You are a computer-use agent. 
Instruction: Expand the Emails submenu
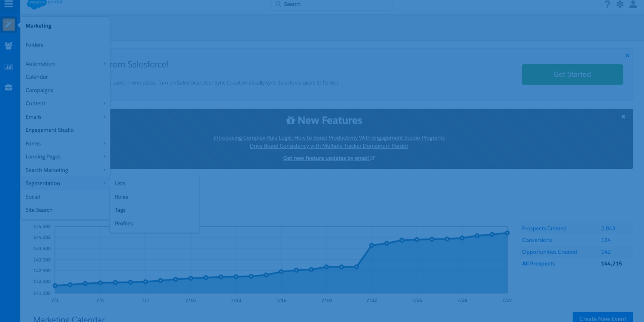click(x=33, y=117)
